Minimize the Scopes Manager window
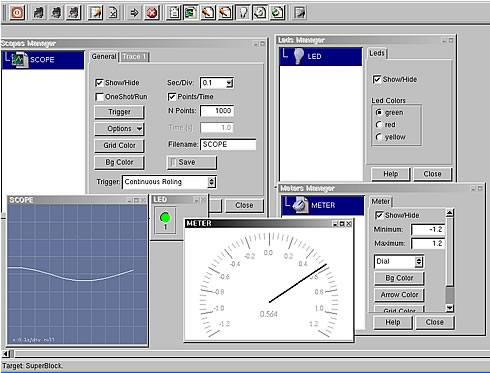Screen dimensions: 490x373 (x=256, y=44)
